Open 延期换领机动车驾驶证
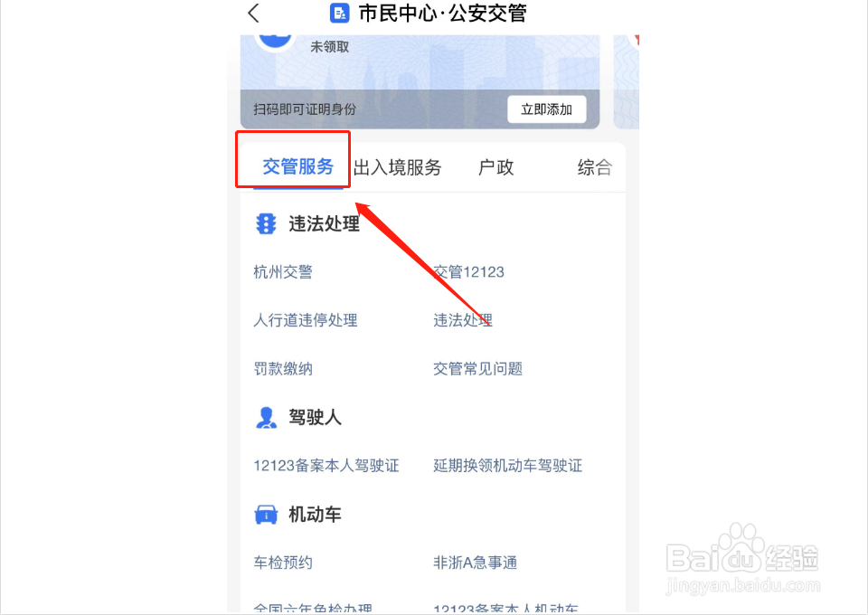 [x=507, y=466]
